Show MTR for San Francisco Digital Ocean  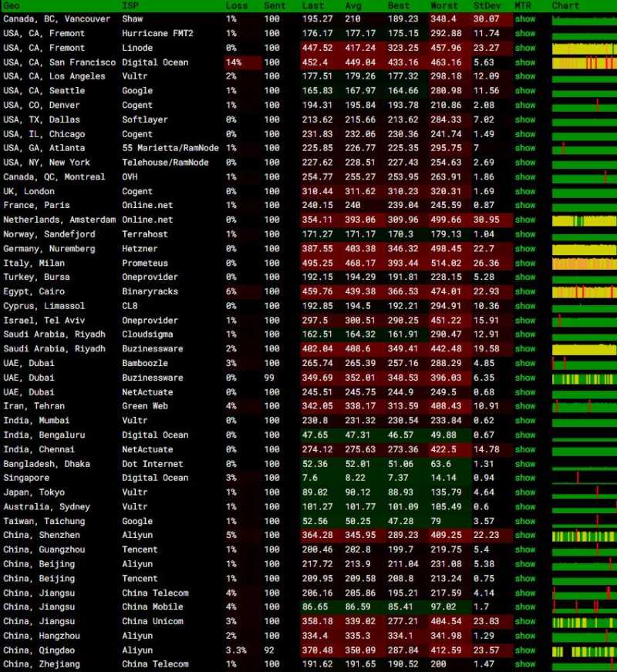(x=525, y=62)
